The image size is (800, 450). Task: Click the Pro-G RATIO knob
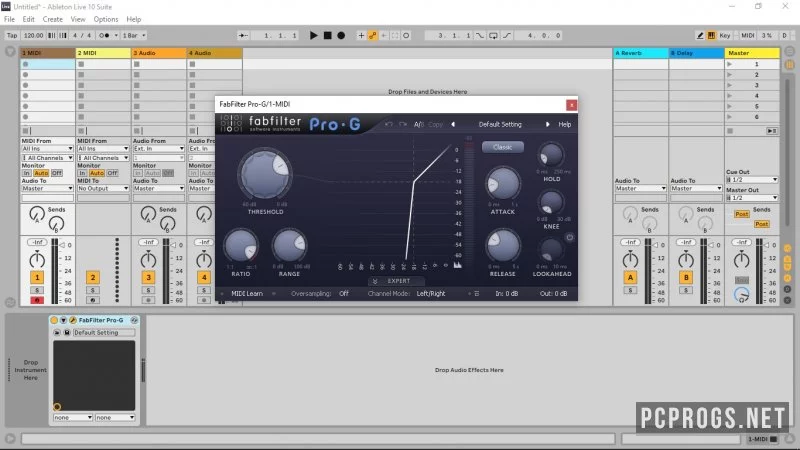click(x=241, y=246)
